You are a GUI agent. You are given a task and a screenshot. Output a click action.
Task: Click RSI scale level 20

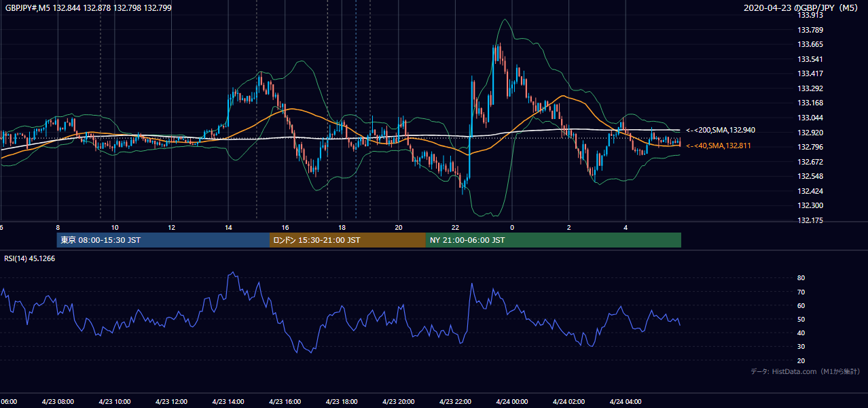click(801, 360)
